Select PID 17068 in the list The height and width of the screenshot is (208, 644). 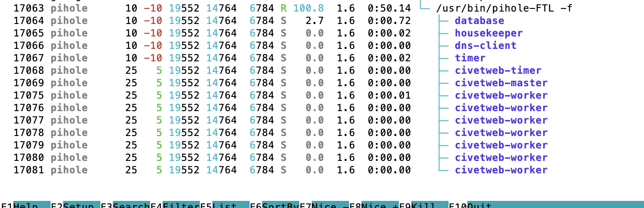click(x=29, y=70)
